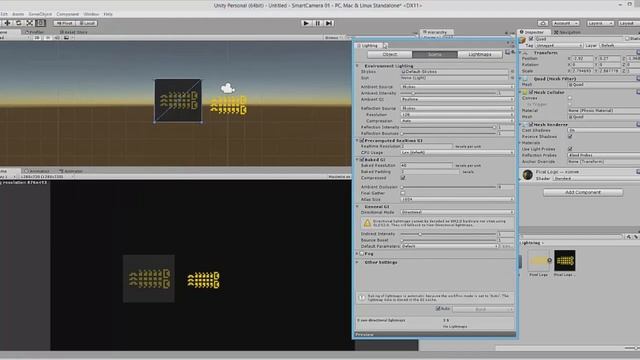Switch to the Lightmaps tab in Lighting
The width and height of the screenshot is (640, 360).
click(480, 54)
